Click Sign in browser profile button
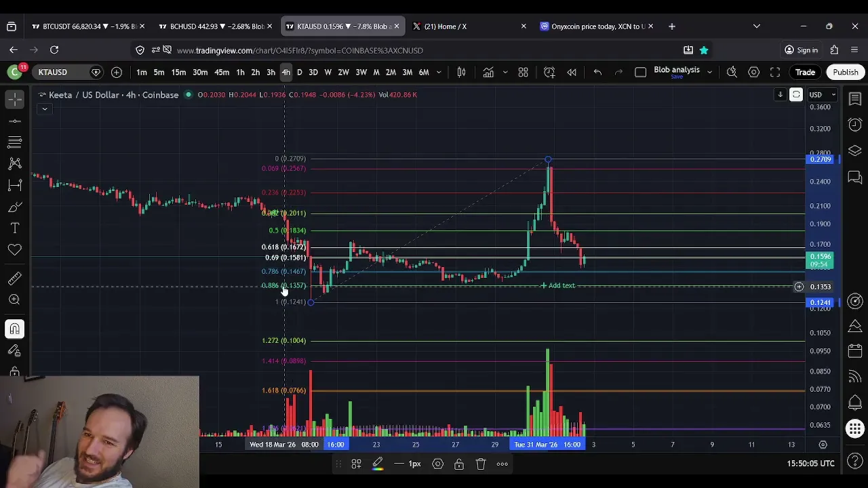The width and height of the screenshot is (868, 488). pos(801,50)
